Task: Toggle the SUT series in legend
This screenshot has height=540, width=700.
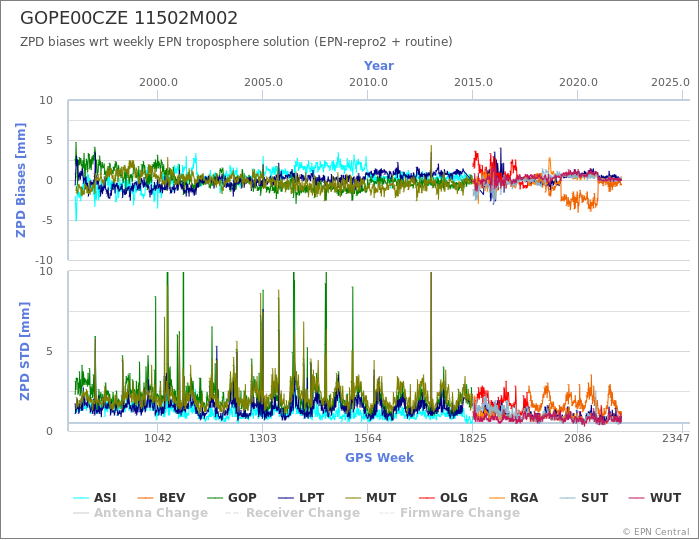Action: click(x=584, y=498)
